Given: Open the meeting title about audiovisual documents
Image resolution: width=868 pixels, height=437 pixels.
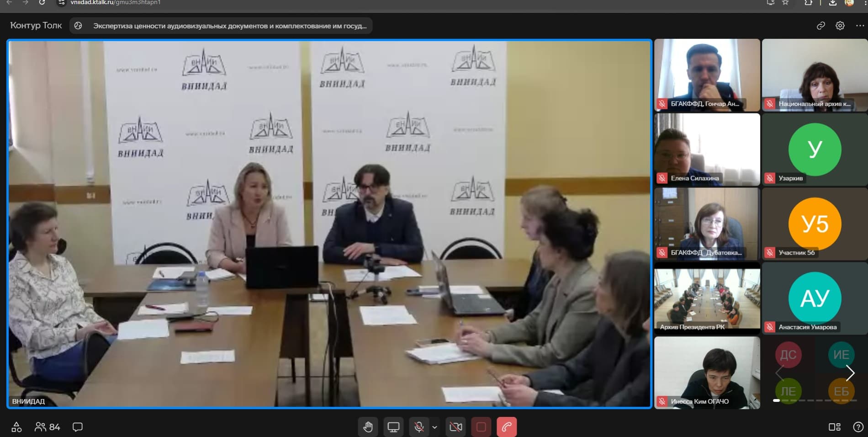Looking at the screenshot, I should (228, 26).
